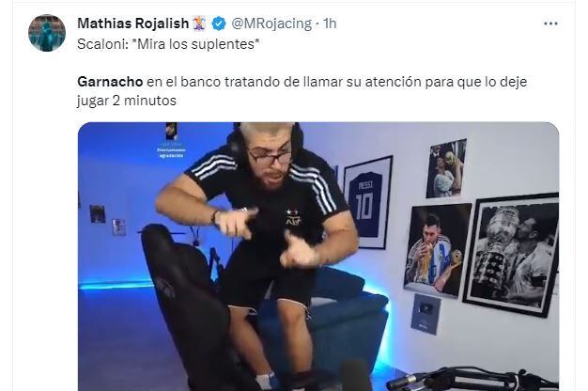Click the small top photo of two people embracing
The width and height of the screenshot is (588, 391).
click(446, 168)
